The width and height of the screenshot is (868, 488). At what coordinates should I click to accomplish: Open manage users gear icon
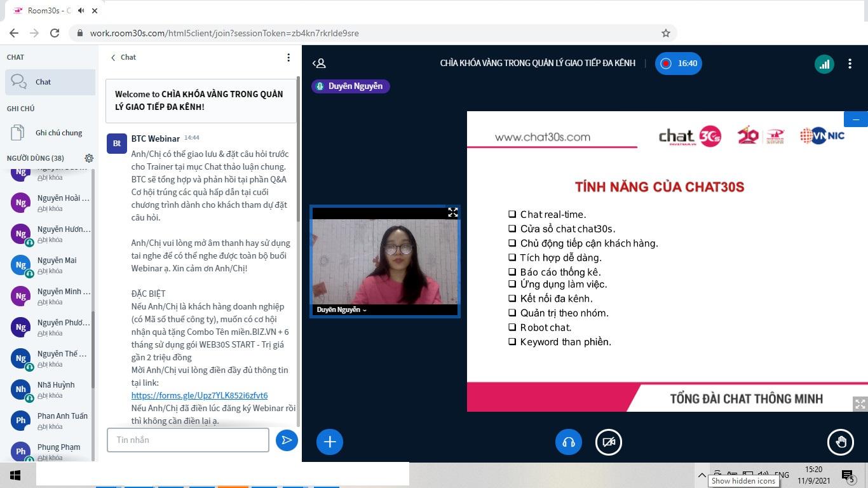(x=89, y=158)
